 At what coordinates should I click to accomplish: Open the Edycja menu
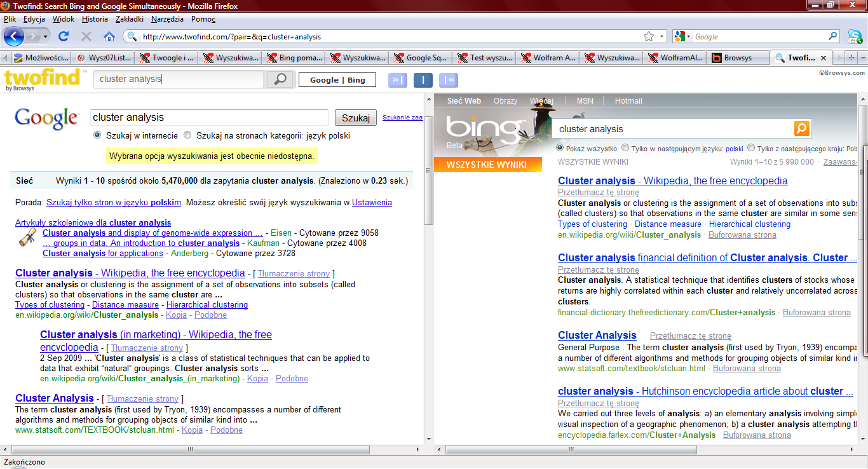34,19
